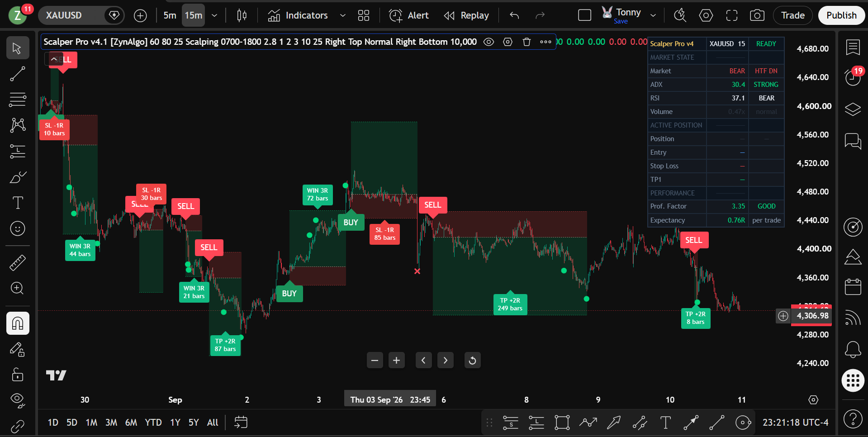The width and height of the screenshot is (868, 437).
Task: Expand the Tonny layout menu arrow
Action: (653, 15)
